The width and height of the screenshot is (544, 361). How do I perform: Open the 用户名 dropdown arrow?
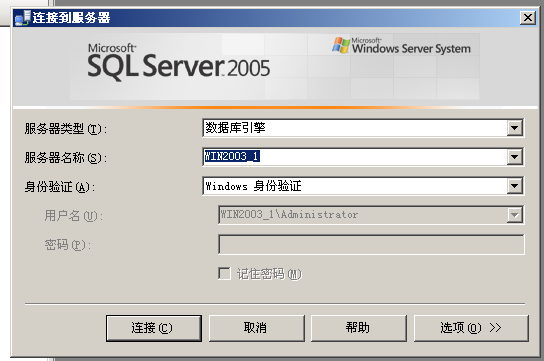click(x=515, y=215)
